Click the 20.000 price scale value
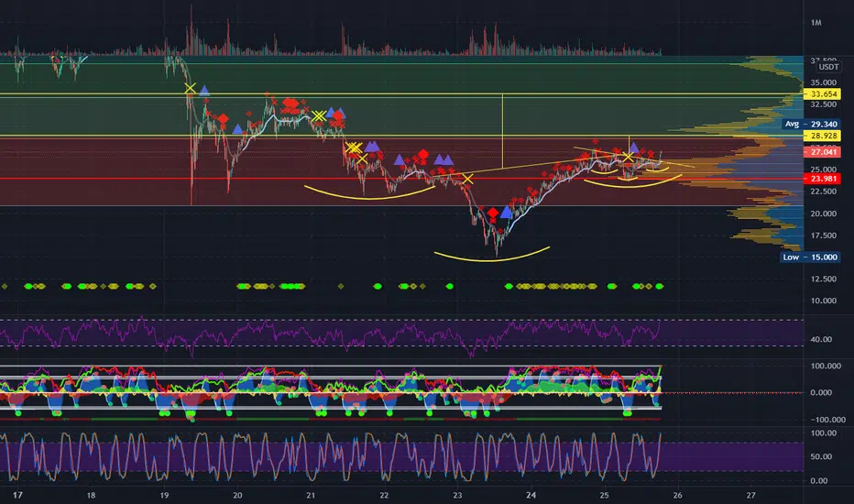The image size is (854, 504). [824, 214]
